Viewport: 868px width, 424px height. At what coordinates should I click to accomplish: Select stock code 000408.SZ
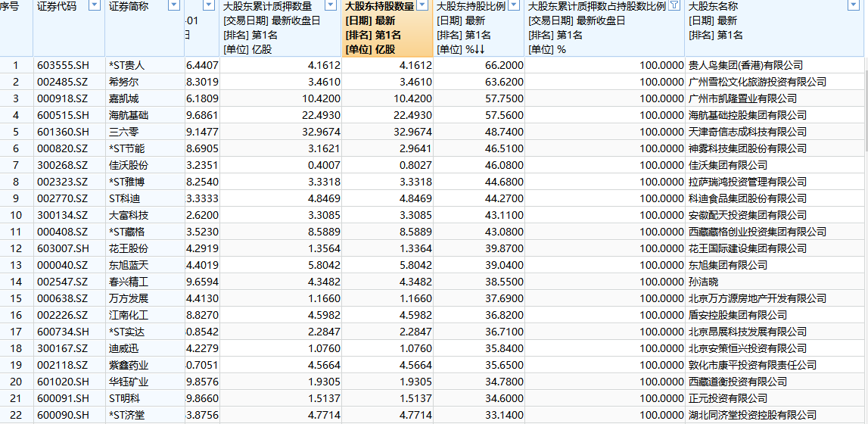click(63, 232)
